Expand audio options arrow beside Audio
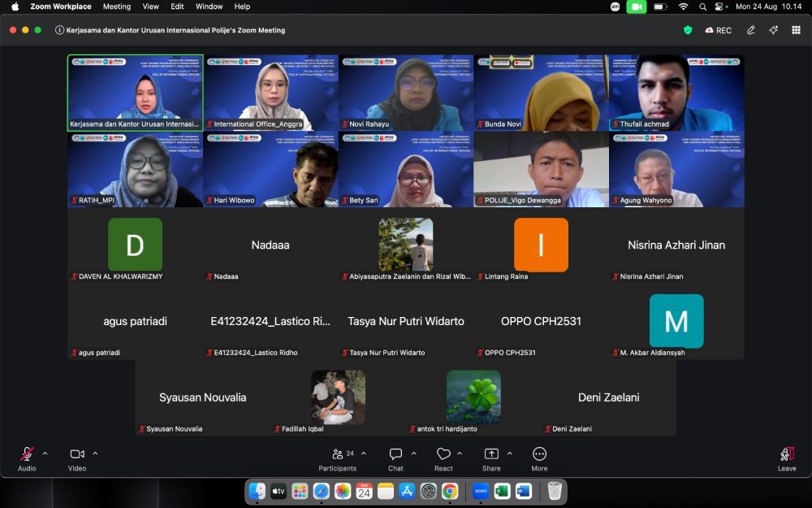 point(45,454)
